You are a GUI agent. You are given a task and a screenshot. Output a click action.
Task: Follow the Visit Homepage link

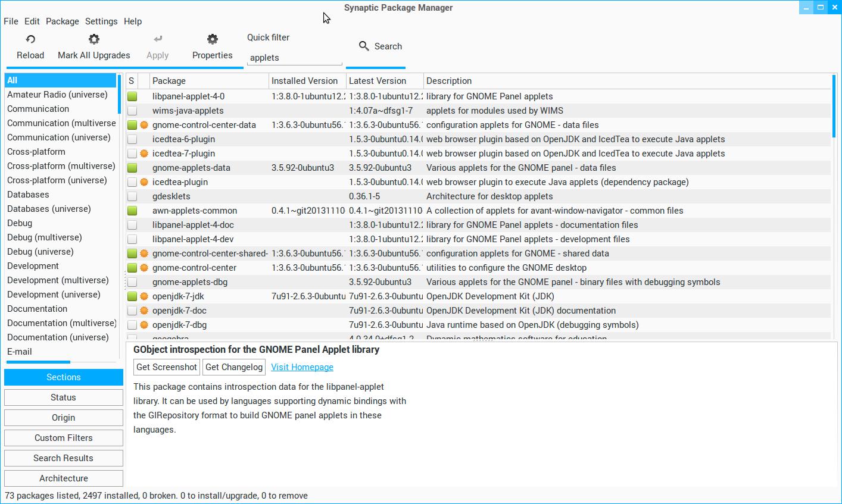pyautogui.click(x=302, y=367)
